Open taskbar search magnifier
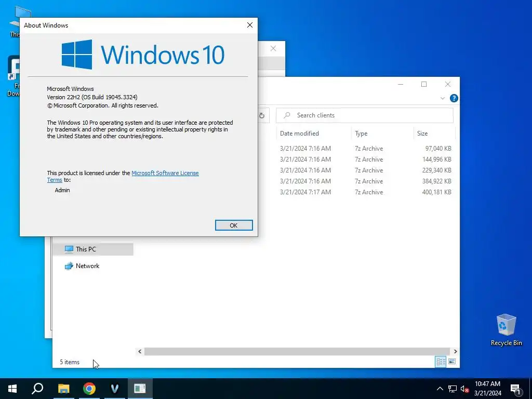 37,389
